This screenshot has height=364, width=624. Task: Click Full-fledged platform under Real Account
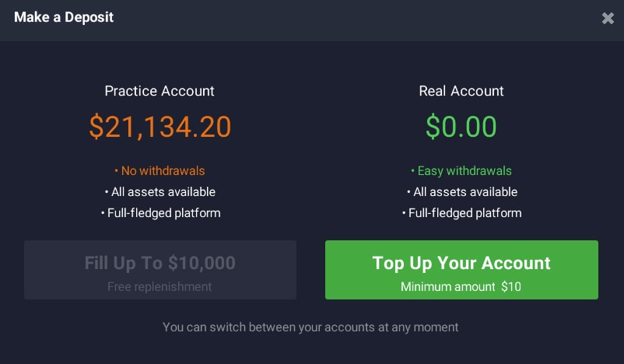tap(461, 212)
